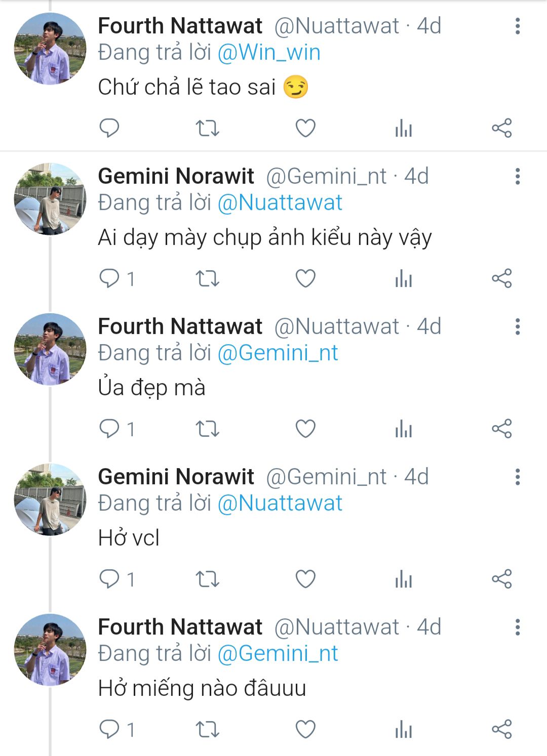The image size is (547, 756).
Task: Open @Nuattawat mention in "Ai dạy mày" tweet
Action: coord(280,203)
